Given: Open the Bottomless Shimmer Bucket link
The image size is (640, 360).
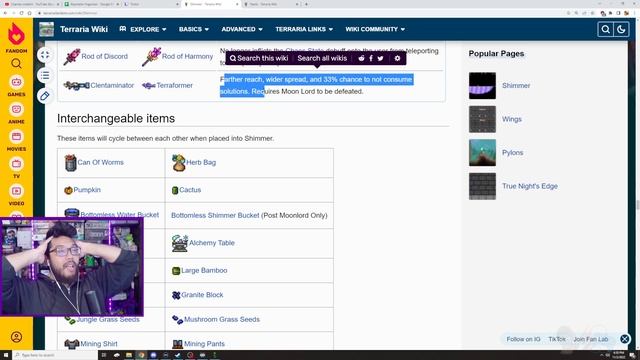Looking at the screenshot, I should pos(215,215).
